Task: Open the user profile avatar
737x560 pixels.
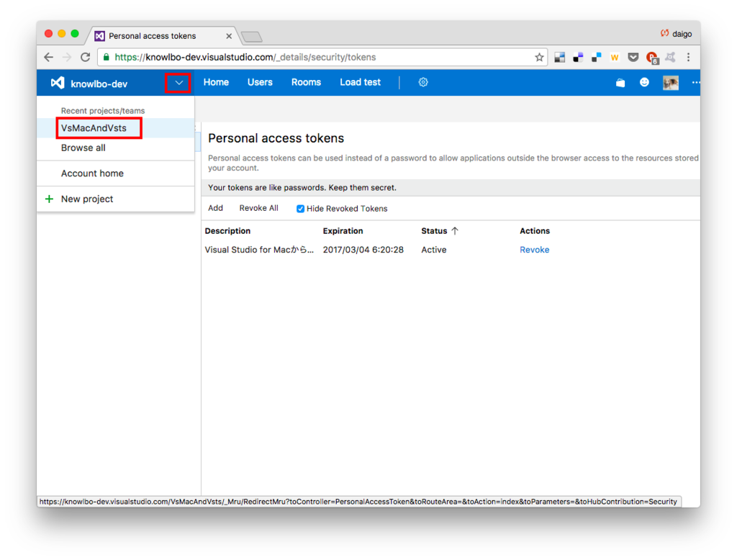Action: [x=671, y=83]
